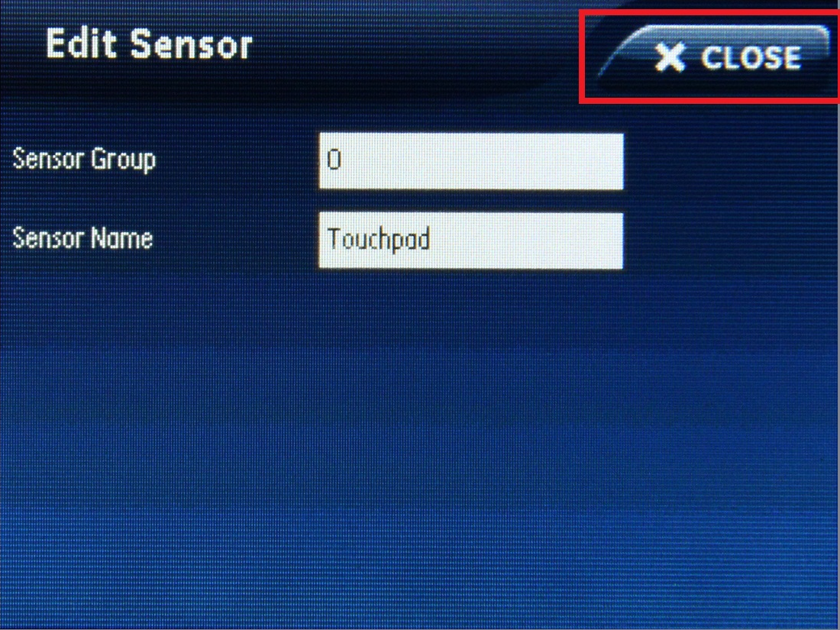This screenshot has height=630, width=840.
Task: Click the 'Touchpad' text in Sensor Name
Action: [378, 239]
